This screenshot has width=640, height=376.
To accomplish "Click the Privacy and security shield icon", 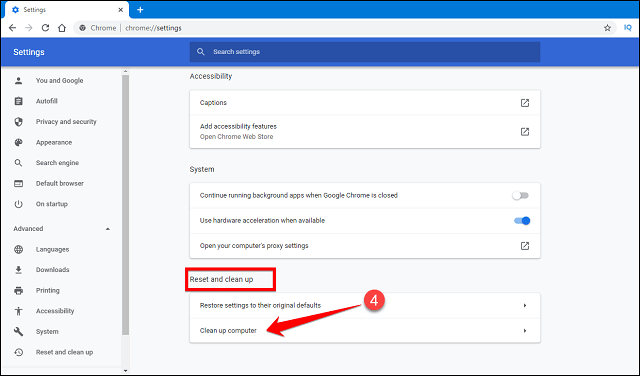I will pos(18,122).
